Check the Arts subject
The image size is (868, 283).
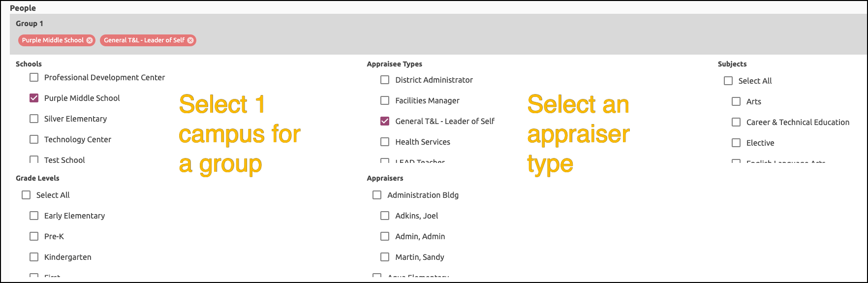click(x=736, y=101)
